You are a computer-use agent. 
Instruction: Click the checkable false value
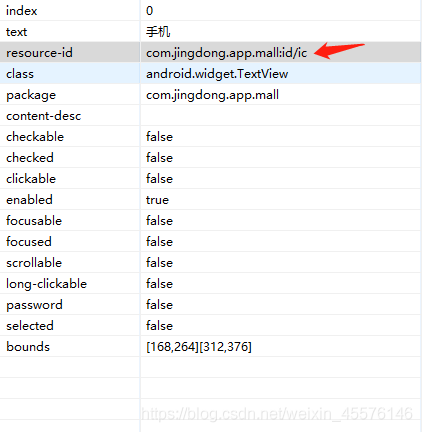click(159, 137)
